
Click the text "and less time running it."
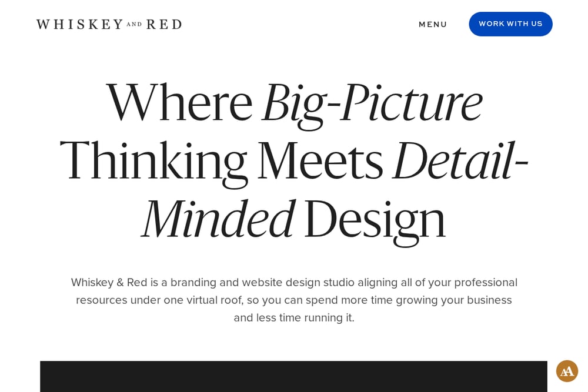pos(294,318)
